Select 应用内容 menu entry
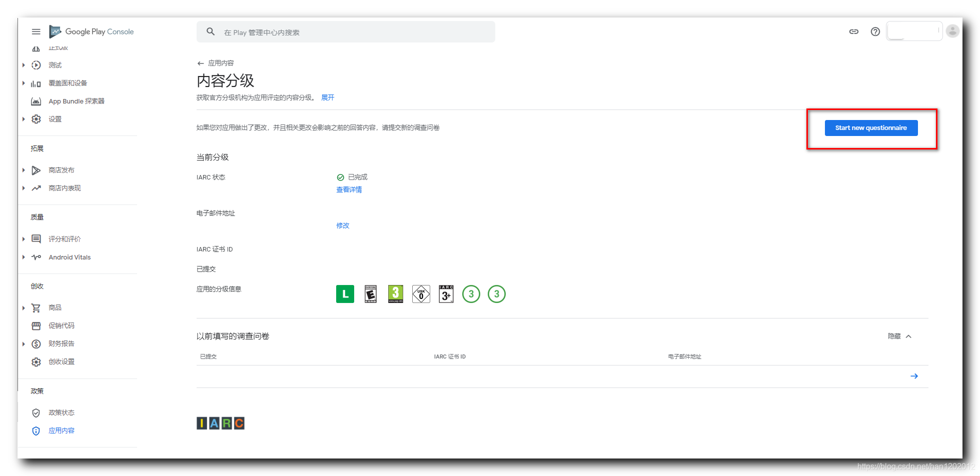980x476 pixels. coord(62,430)
